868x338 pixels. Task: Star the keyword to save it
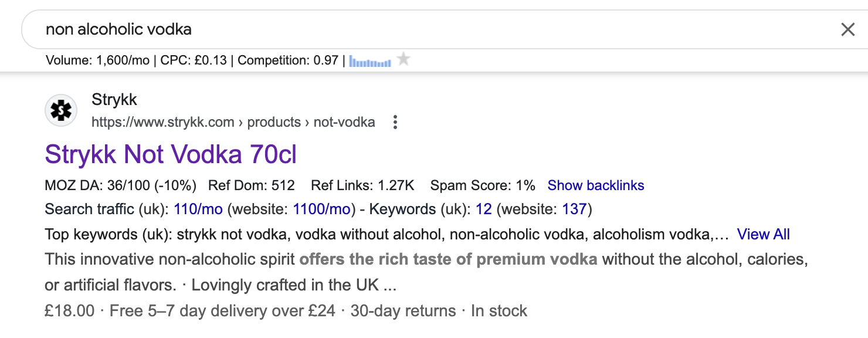tap(403, 59)
